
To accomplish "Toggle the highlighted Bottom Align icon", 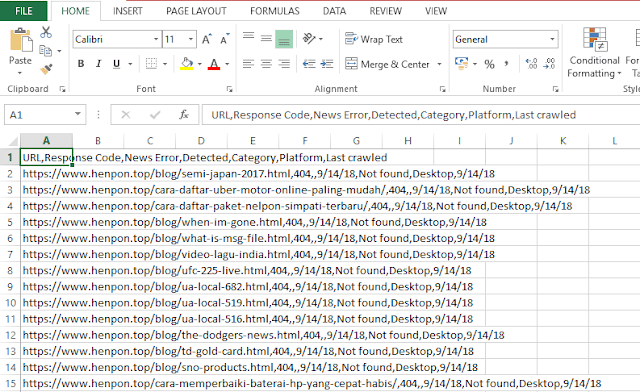I will [x=284, y=39].
